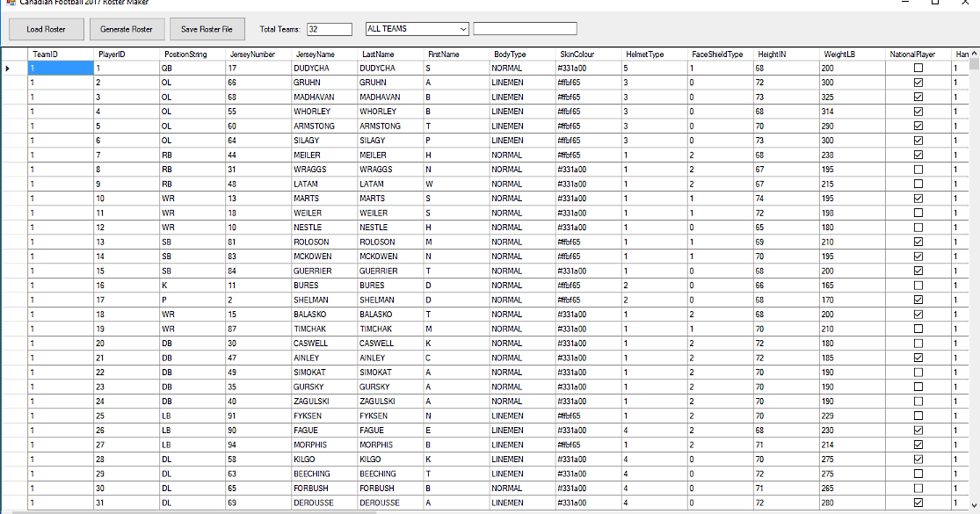Click the NationalPlayer column header

coord(918,54)
